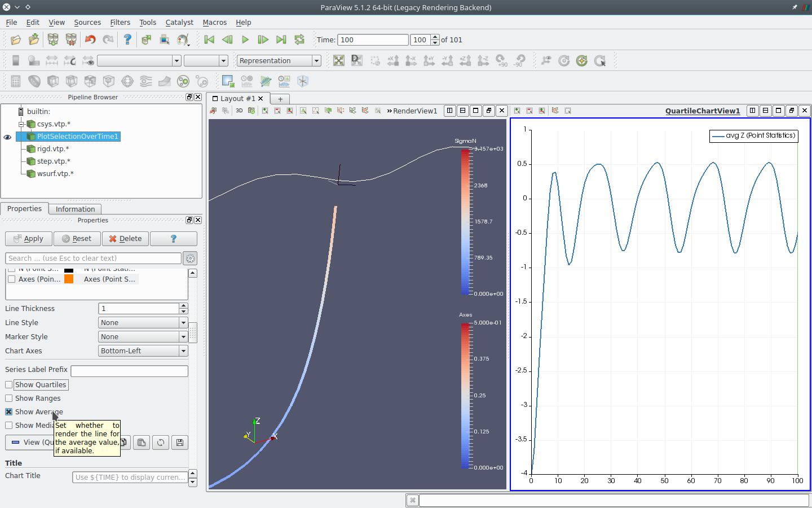Enable Show Median checkbox

click(8, 426)
